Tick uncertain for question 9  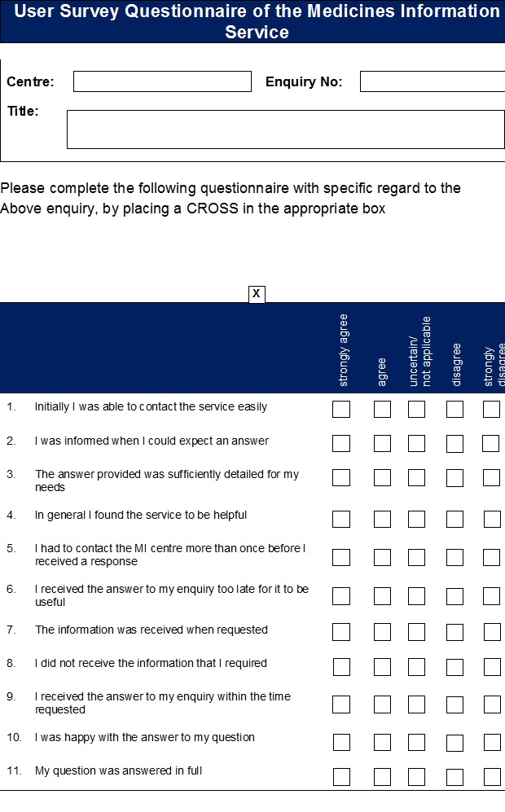tap(416, 704)
